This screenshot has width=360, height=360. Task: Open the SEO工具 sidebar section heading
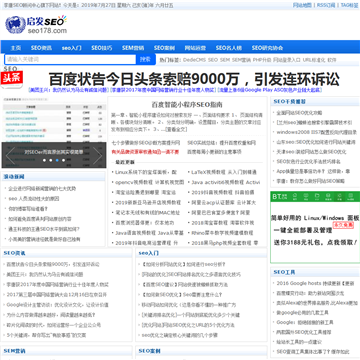[284, 272]
